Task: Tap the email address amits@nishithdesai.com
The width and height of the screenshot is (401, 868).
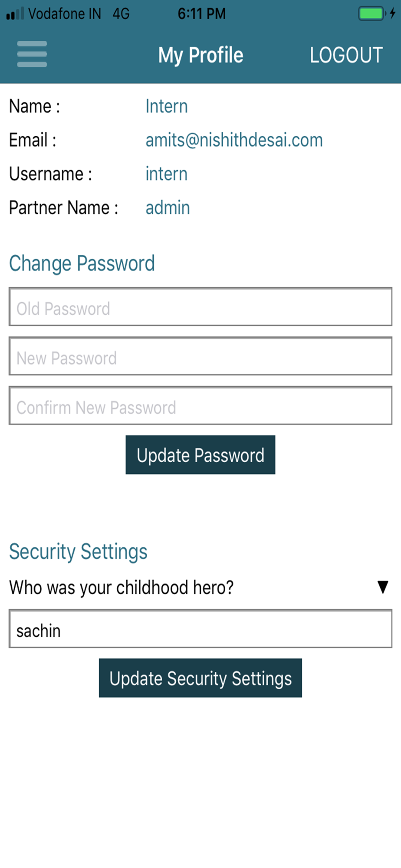Action: pyautogui.click(x=234, y=140)
